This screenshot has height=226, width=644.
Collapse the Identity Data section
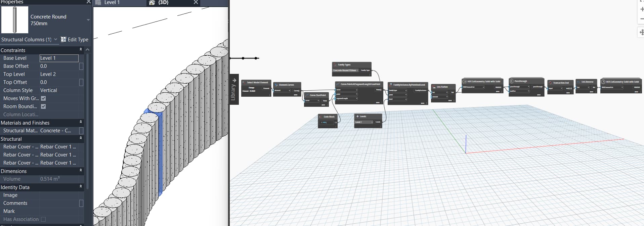81,187
